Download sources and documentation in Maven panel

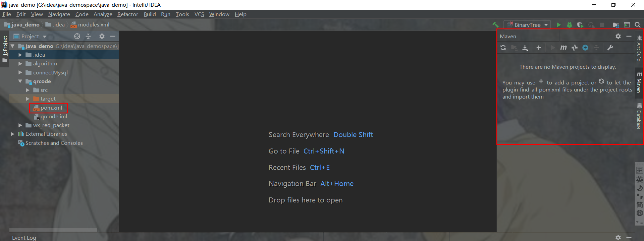click(x=525, y=48)
